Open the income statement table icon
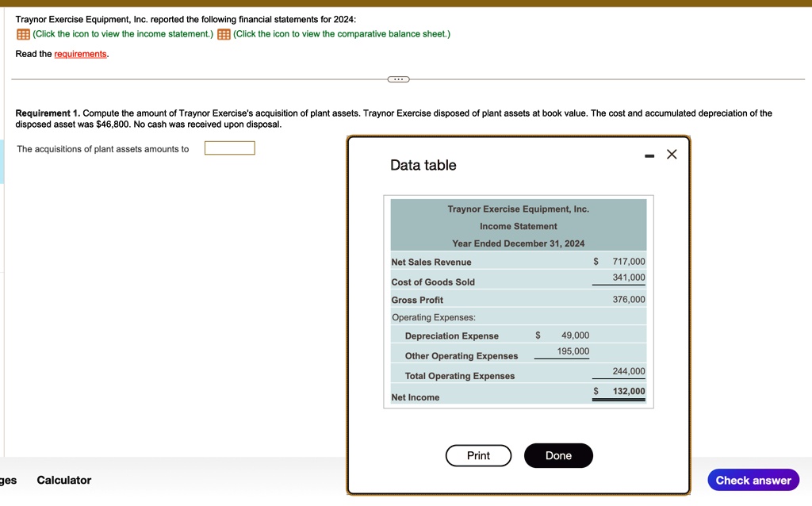The width and height of the screenshot is (812, 506). coord(23,34)
